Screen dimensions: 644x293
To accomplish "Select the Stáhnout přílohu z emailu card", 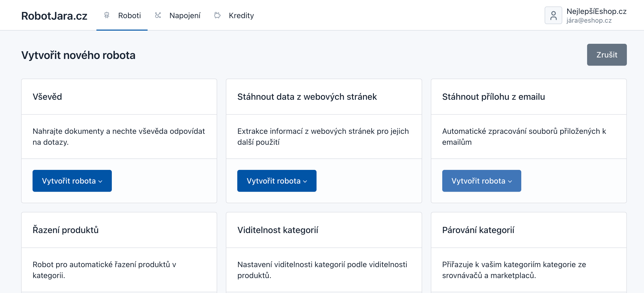I will click(x=493, y=97).
